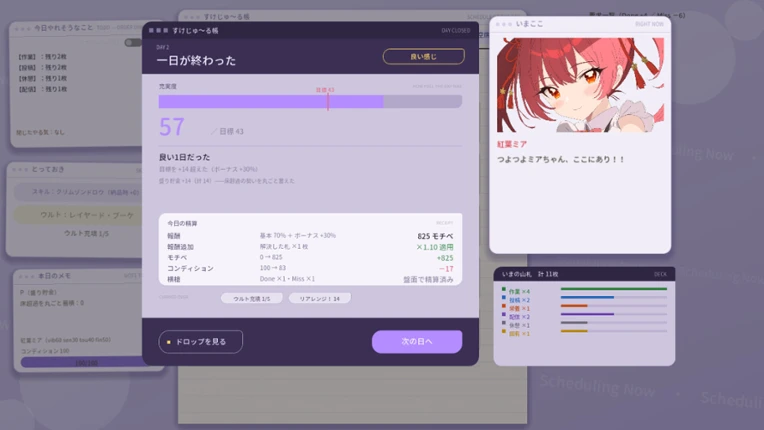Click the orange ×1 deck color square
Image resolution: width=764 pixels, height=430 pixels.
click(x=504, y=306)
